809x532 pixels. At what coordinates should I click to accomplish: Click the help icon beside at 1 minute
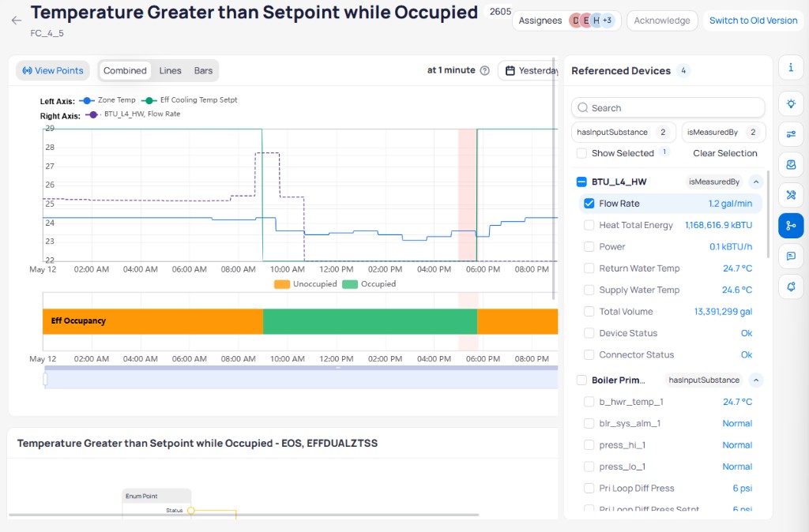484,70
